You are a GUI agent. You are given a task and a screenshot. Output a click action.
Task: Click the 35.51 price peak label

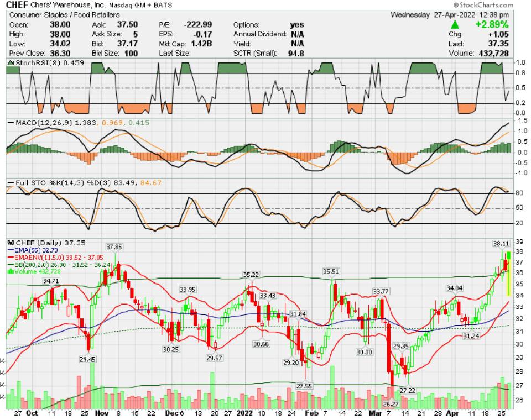331,271
